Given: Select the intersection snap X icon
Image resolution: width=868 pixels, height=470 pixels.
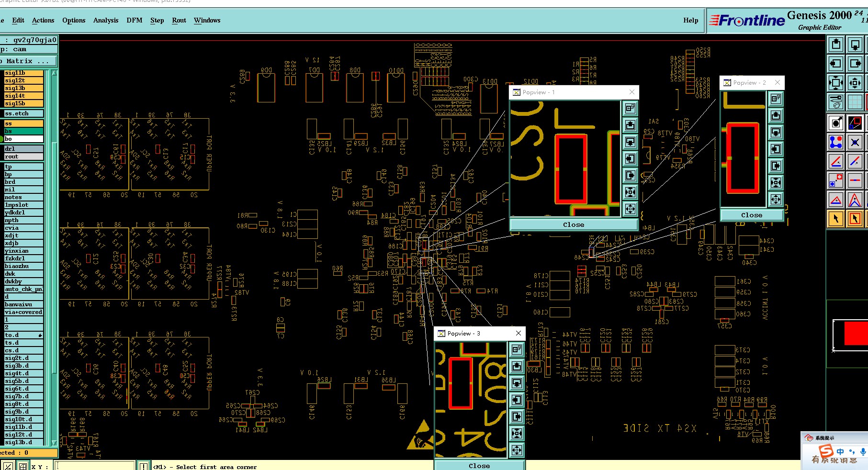Looking at the screenshot, I should click(855, 142).
